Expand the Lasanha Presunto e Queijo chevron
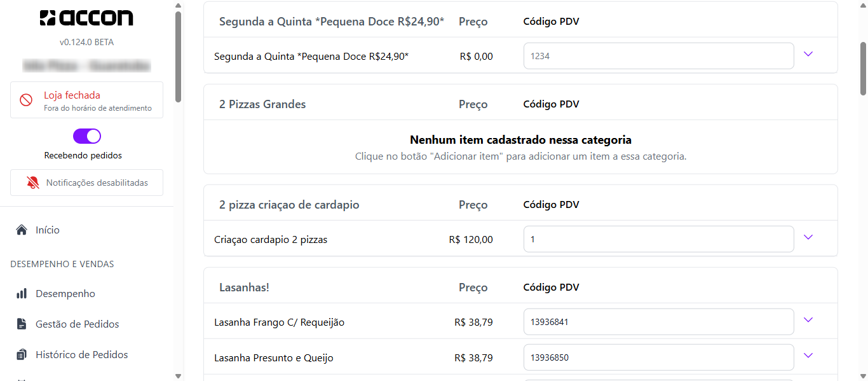 coord(808,356)
